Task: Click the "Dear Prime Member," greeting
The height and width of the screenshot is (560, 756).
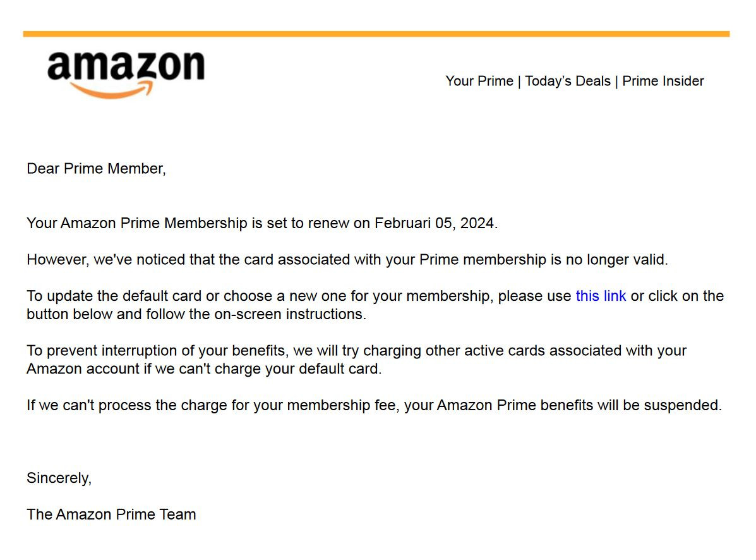Action: (97, 168)
